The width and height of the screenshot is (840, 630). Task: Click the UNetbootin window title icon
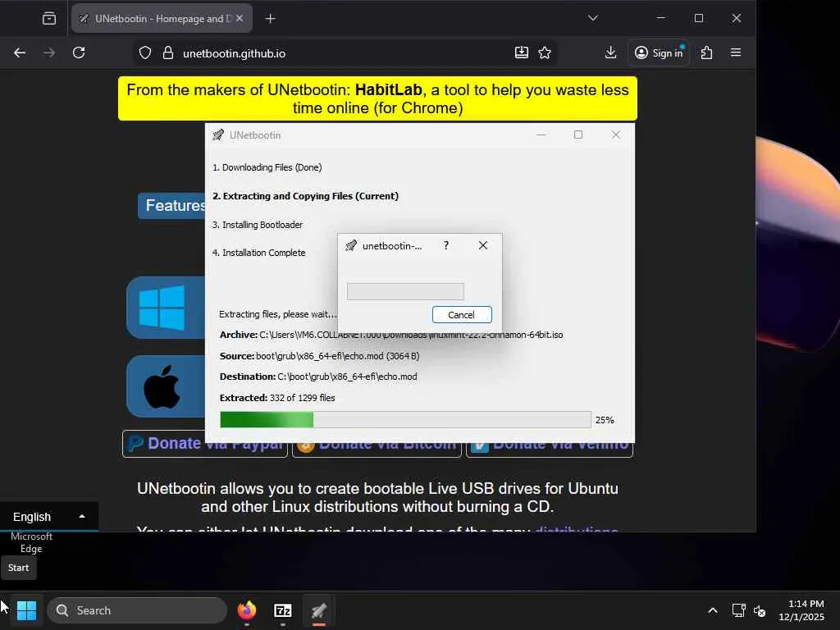click(x=218, y=135)
